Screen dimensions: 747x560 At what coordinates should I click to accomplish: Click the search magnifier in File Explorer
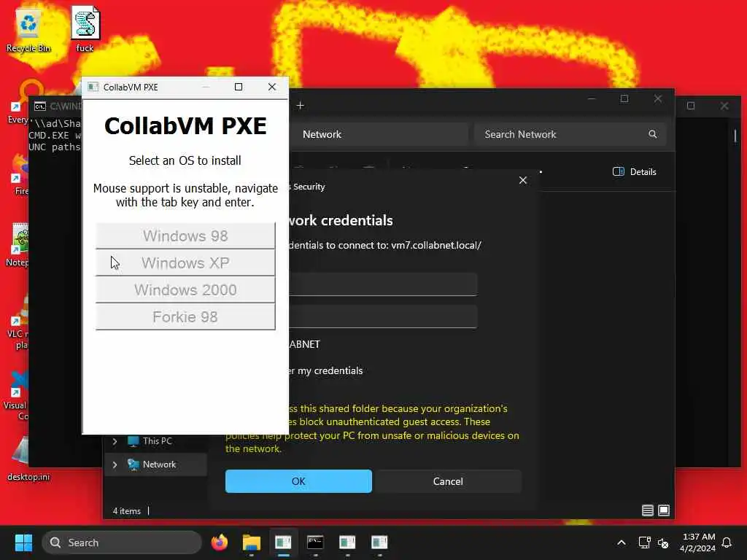pyautogui.click(x=653, y=135)
